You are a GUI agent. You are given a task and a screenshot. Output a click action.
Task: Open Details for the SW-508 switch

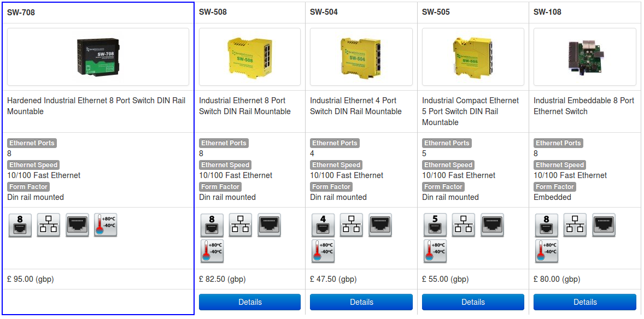click(250, 302)
